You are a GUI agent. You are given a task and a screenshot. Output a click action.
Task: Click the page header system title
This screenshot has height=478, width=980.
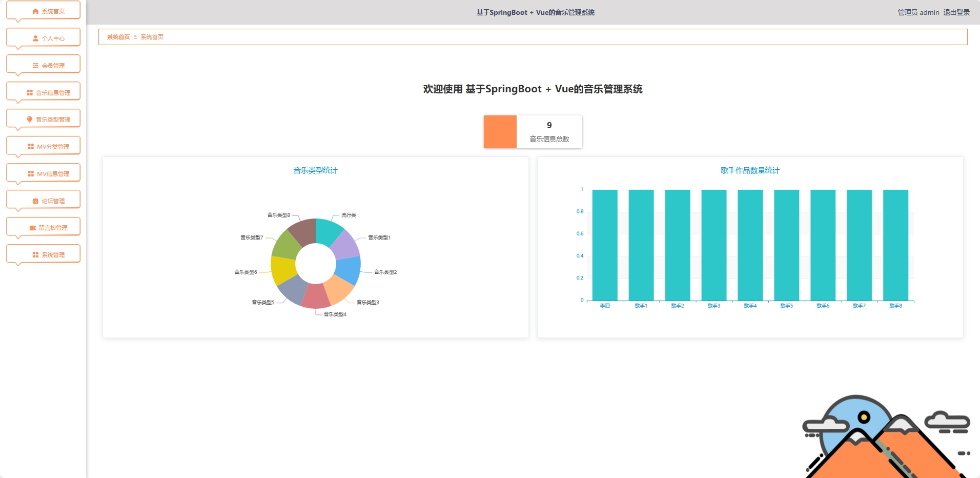click(x=536, y=12)
